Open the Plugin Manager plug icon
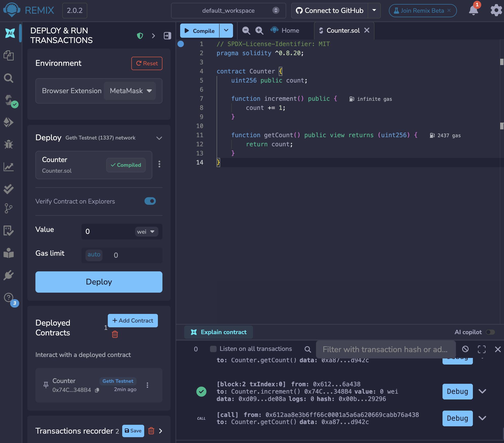Screen dimensions: 504x443 click(x=9, y=275)
